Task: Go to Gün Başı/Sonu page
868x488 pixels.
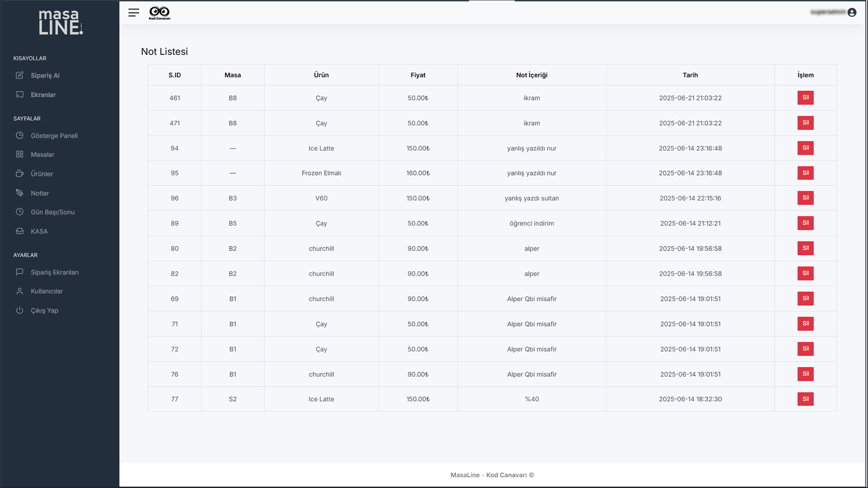Action: [x=52, y=212]
